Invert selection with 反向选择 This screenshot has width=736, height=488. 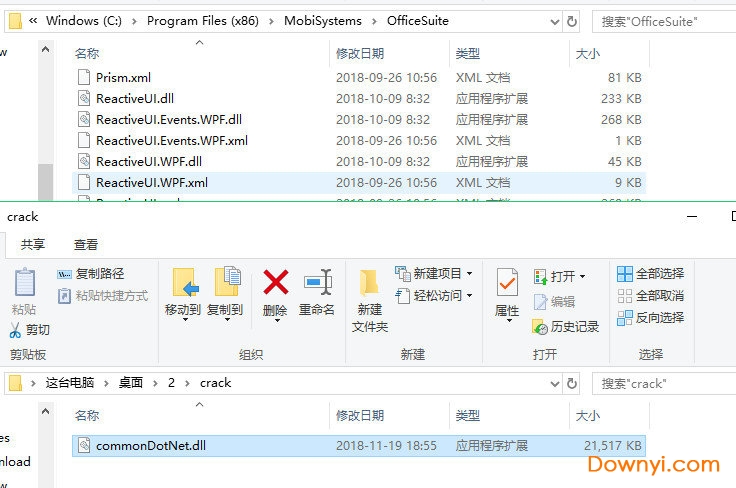pyautogui.click(x=651, y=318)
